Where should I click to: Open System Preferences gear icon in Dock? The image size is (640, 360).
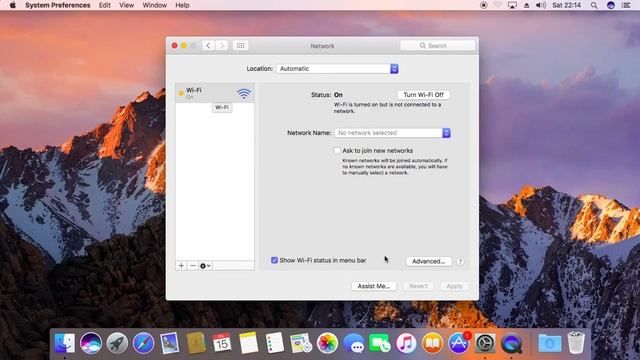pos(485,343)
